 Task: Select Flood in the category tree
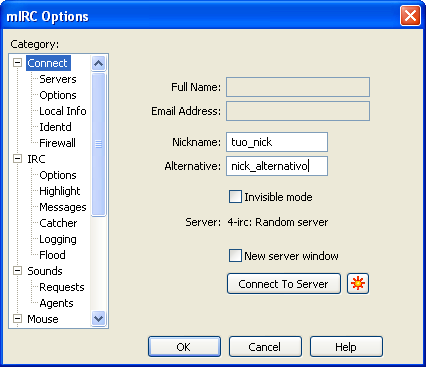tap(52, 255)
